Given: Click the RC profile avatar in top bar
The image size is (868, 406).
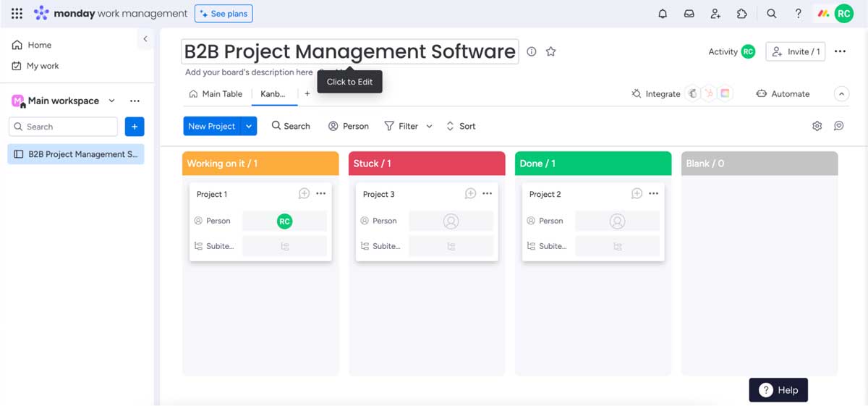Looking at the screenshot, I should pos(844,13).
